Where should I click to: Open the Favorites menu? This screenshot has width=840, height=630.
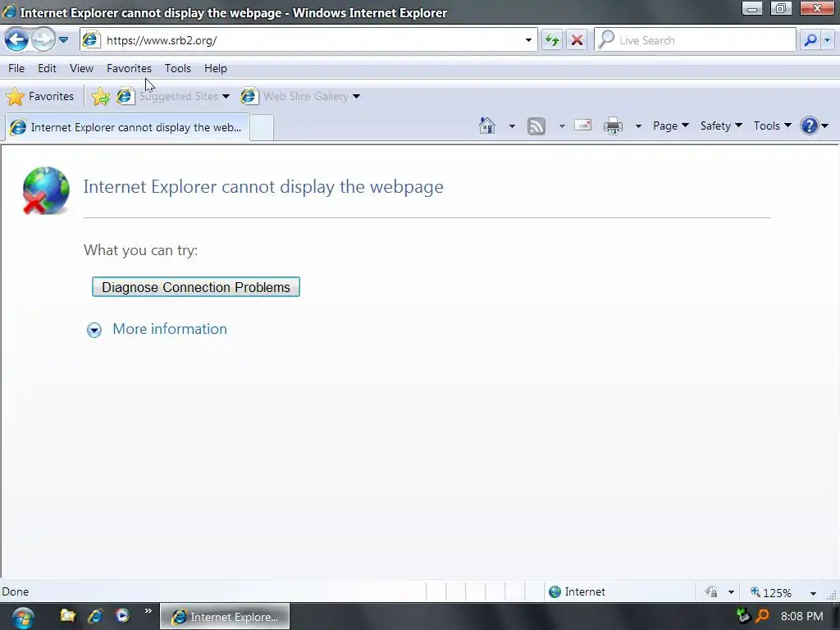(129, 68)
